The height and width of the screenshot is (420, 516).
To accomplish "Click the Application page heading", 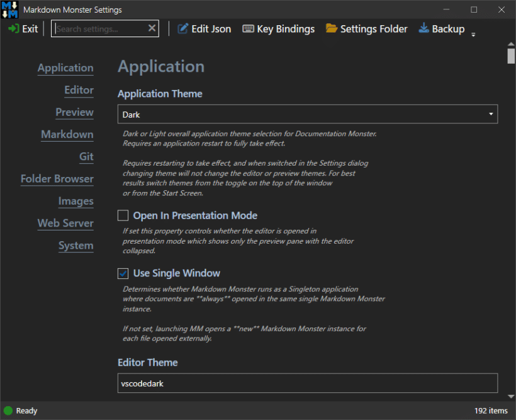I will [x=161, y=67].
